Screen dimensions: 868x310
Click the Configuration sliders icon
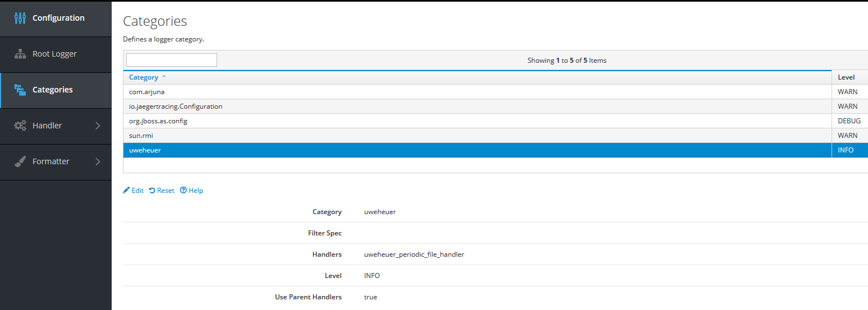coord(20,18)
